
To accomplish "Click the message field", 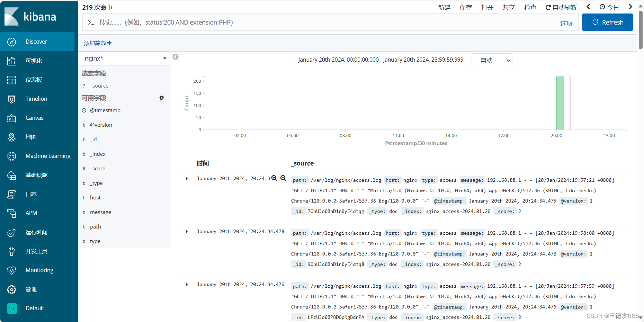I will pos(101,212).
